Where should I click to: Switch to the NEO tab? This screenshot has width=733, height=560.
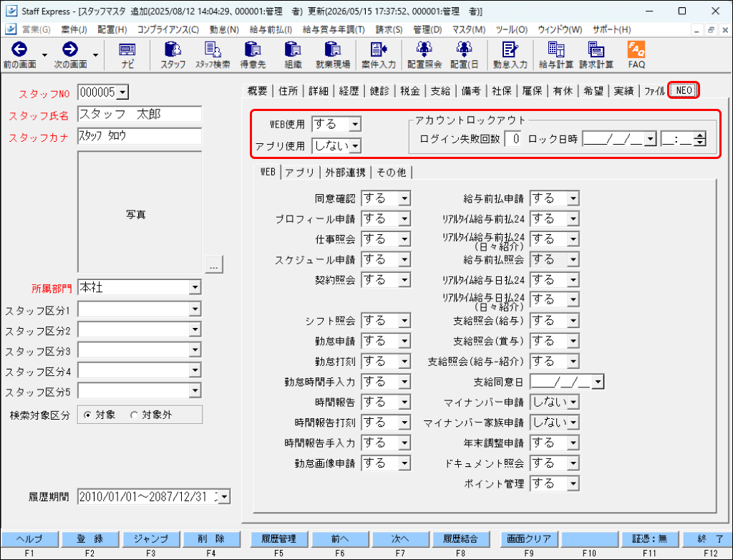[684, 90]
